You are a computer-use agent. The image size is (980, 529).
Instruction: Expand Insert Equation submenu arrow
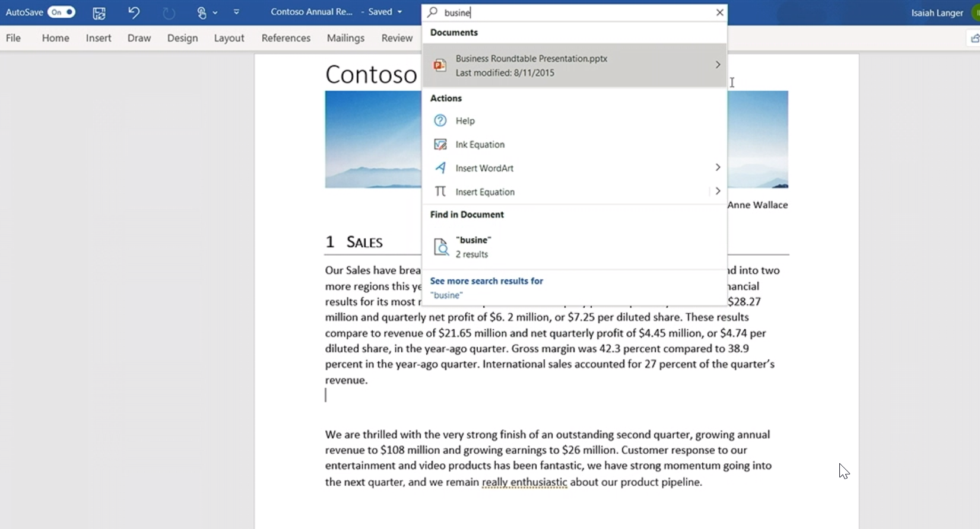[x=718, y=192]
